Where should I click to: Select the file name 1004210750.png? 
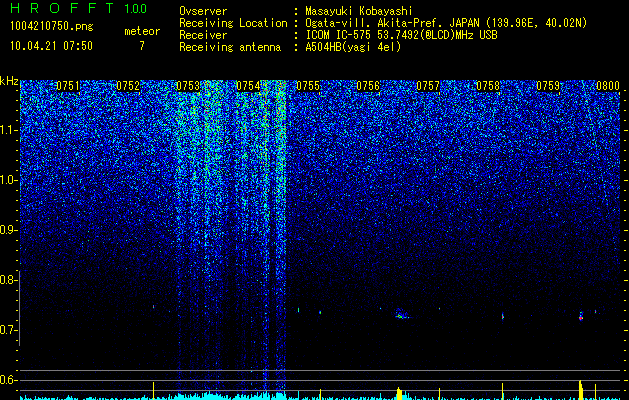click(51, 27)
